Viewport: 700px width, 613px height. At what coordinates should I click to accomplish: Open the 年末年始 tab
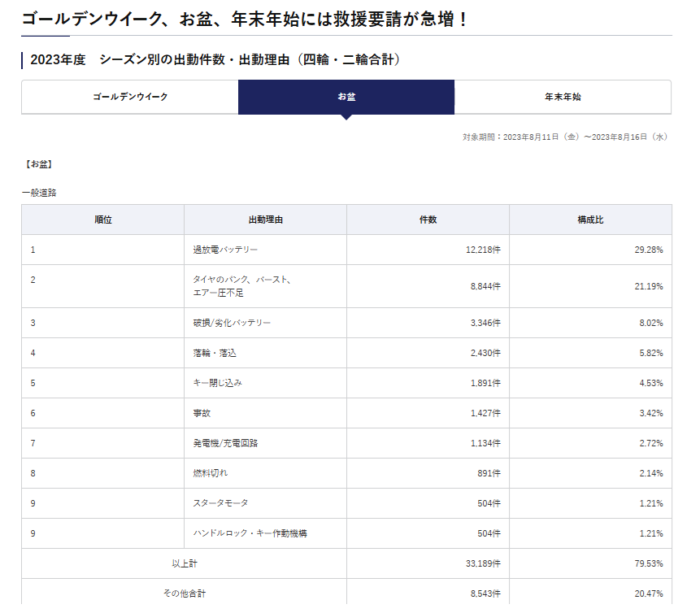pyautogui.click(x=563, y=97)
